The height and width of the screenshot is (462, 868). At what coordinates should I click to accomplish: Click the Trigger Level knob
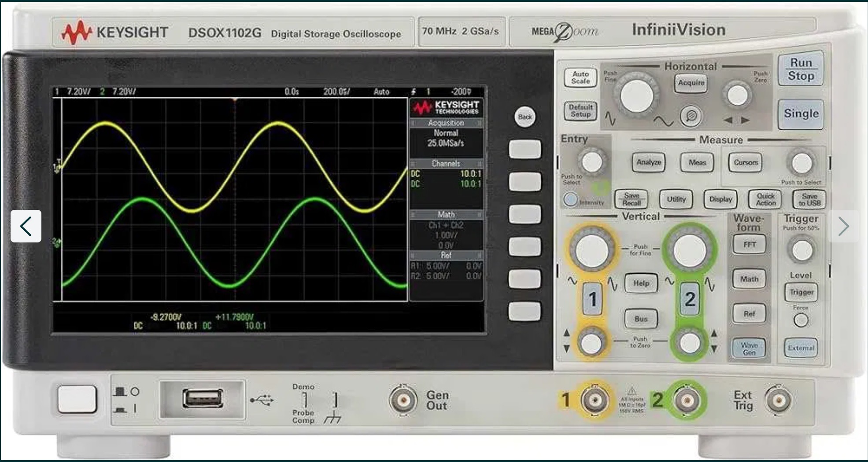coord(802,251)
